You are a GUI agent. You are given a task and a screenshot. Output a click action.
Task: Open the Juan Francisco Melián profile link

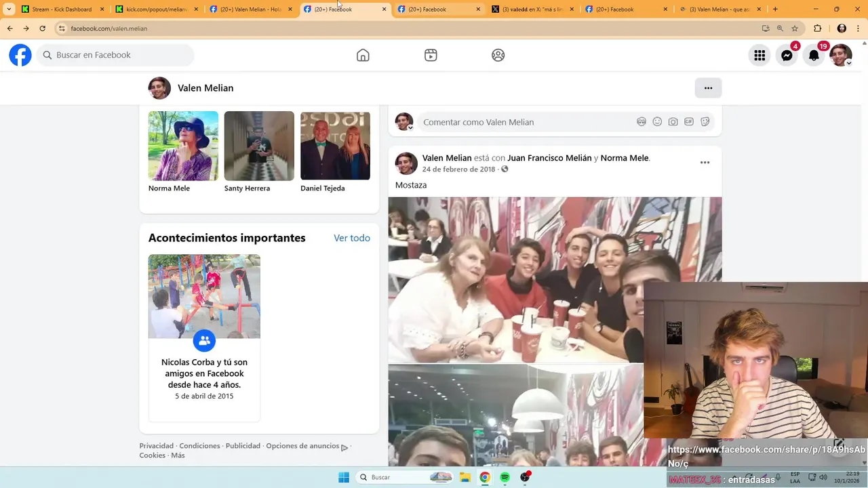[549, 158]
